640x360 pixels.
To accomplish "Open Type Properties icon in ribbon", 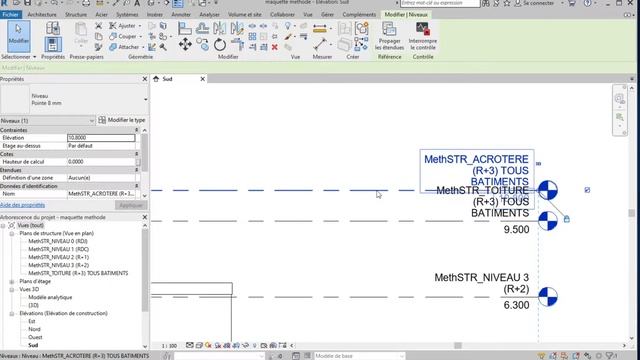I will 53,28.
